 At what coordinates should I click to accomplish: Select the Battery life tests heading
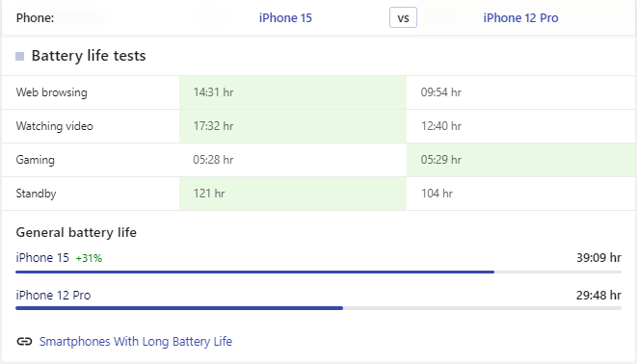point(89,56)
